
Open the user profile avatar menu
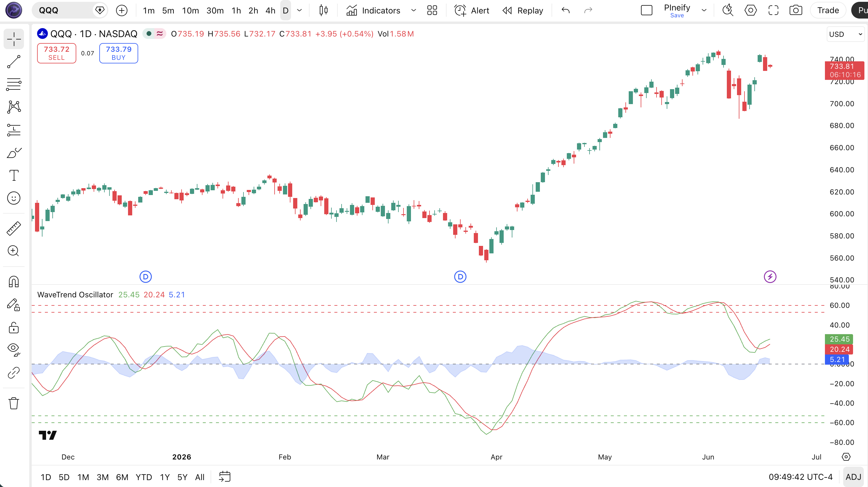(14, 10)
